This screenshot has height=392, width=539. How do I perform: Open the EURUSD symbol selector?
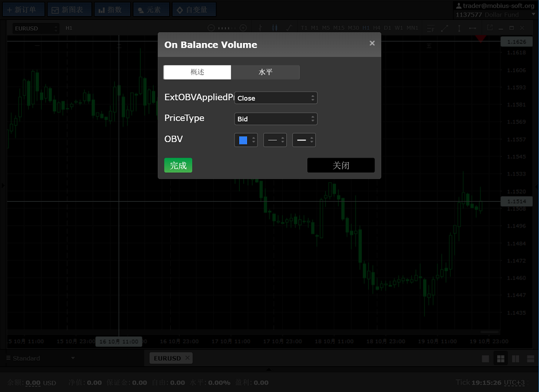point(36,28)
